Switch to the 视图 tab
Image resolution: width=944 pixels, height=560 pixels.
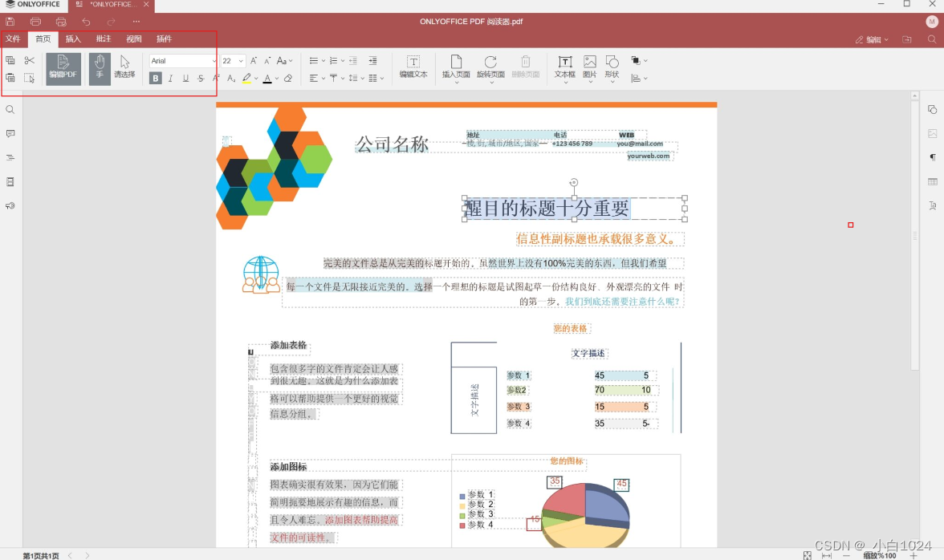tap(133, 39)
